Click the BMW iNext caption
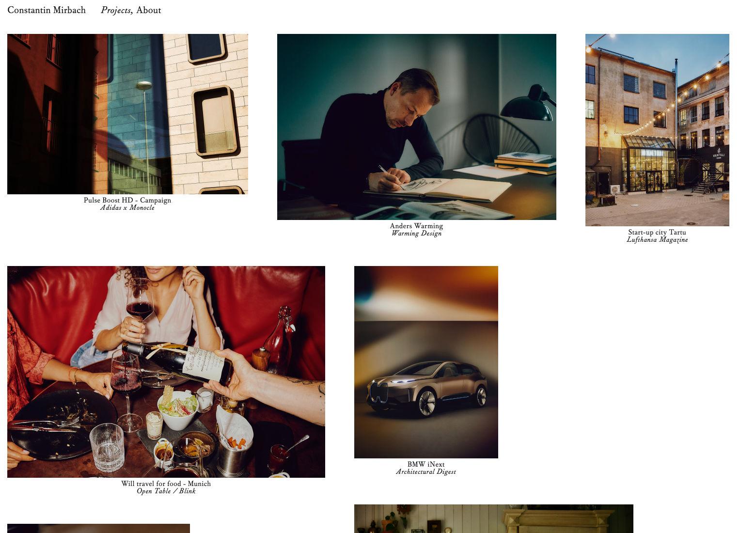 (x=426, y=464)
